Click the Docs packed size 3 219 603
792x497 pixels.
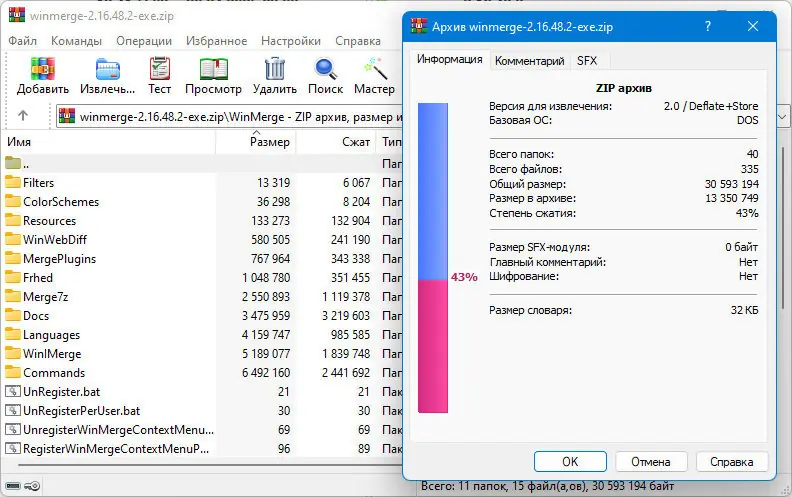(x=346, y=316)
